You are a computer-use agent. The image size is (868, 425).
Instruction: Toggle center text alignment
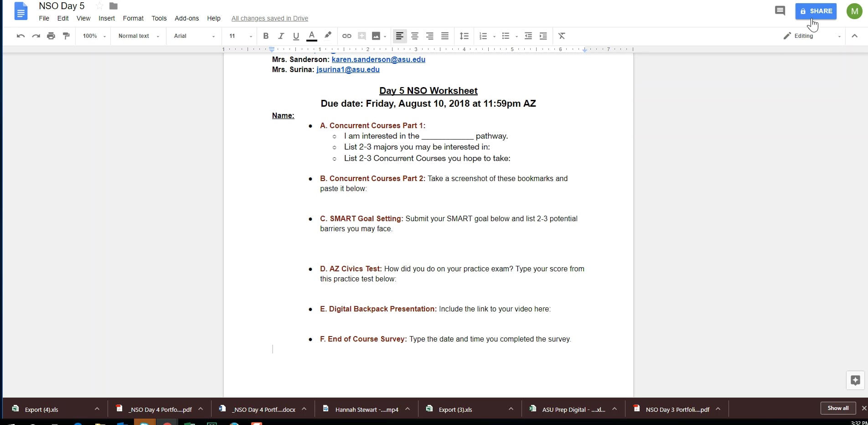[x=414, y=36]
